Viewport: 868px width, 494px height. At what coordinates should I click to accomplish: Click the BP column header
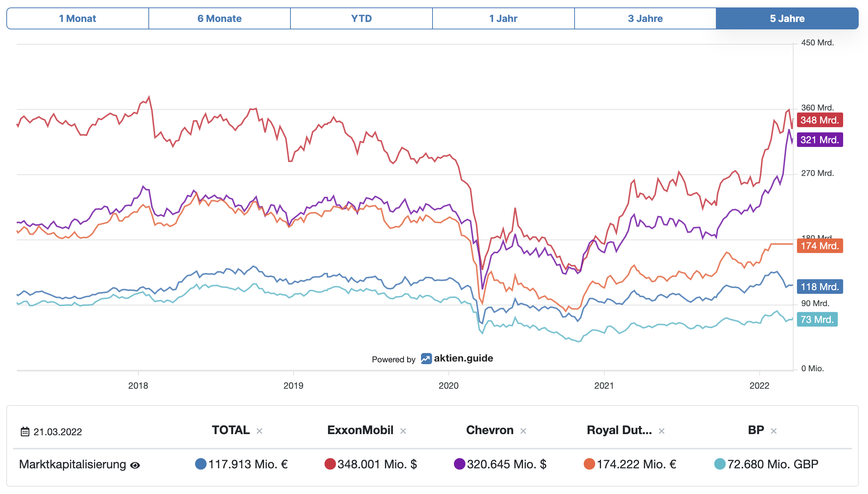click(756, 430)
